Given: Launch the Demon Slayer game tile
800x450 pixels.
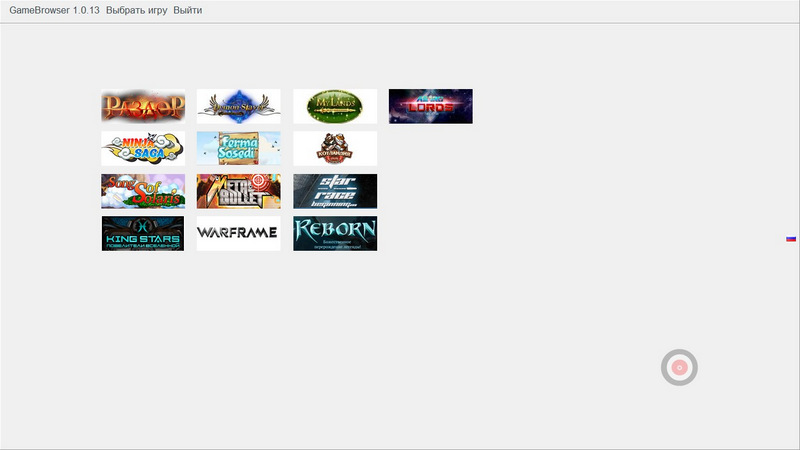Looking at the screenshot, I should 239,106.
